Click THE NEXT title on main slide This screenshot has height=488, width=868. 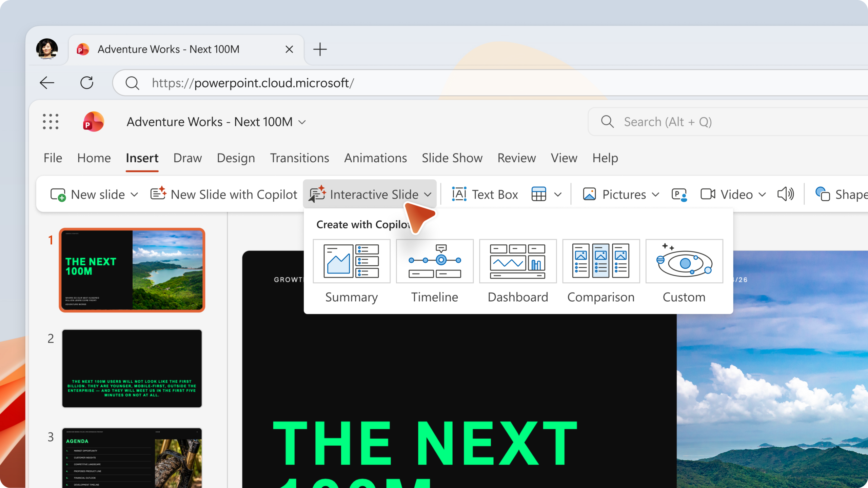[425, 444]
